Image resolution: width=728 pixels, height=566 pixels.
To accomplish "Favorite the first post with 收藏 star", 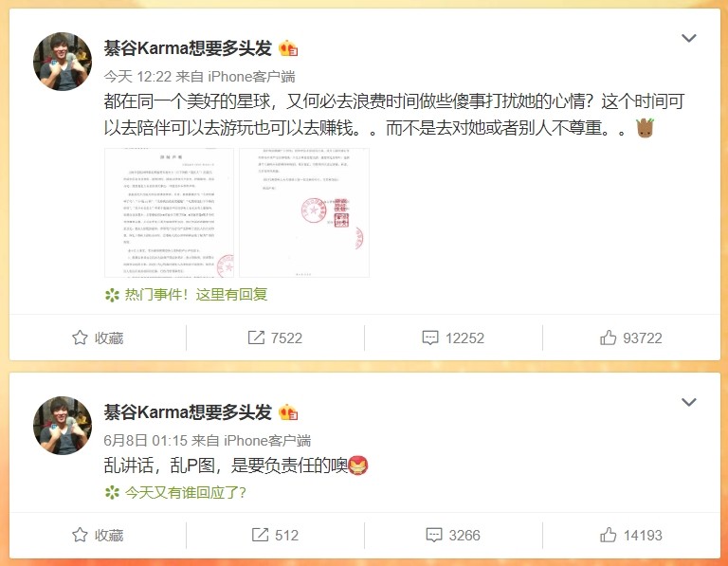I will point(98,338).
